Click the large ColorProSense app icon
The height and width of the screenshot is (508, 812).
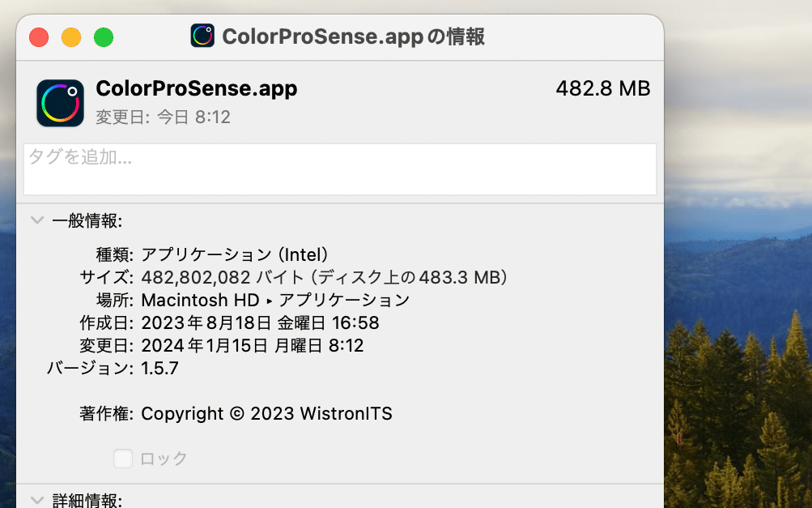(x=60, y=103)
